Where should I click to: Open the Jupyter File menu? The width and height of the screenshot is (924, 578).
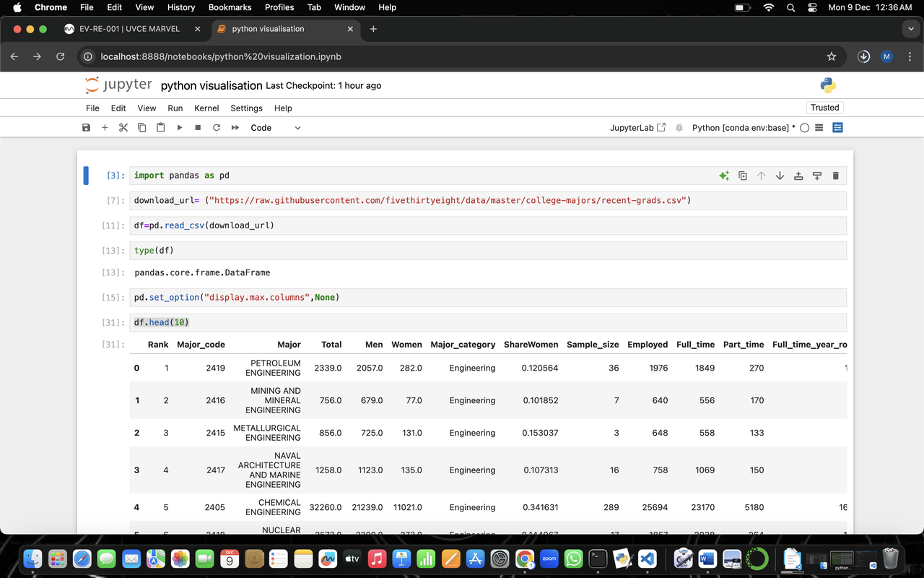pyautogui.click(x=92, y=108)
